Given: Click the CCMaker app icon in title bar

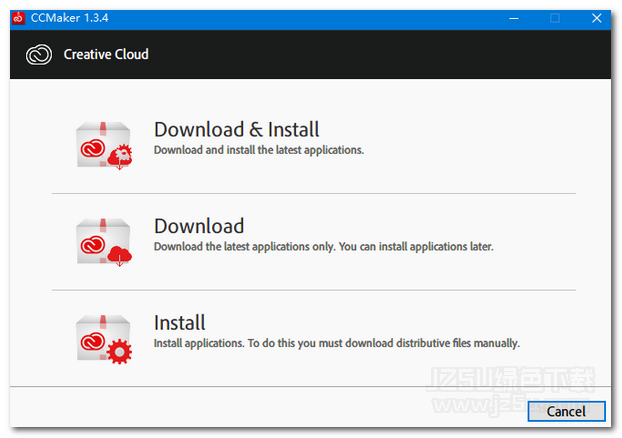Looking at the screenshot, I should pos(18,18).
